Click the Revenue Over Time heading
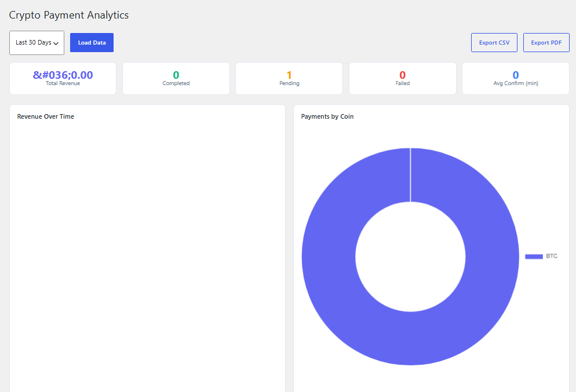This screenshot has width=576, height=392. [x=46, y=116]
